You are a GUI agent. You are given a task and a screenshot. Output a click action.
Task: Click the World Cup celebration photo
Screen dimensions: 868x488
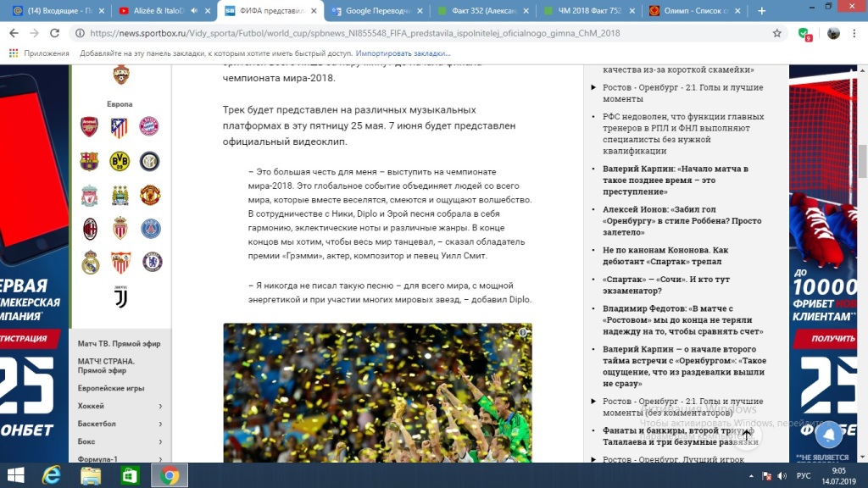click(x=377, y=393)
